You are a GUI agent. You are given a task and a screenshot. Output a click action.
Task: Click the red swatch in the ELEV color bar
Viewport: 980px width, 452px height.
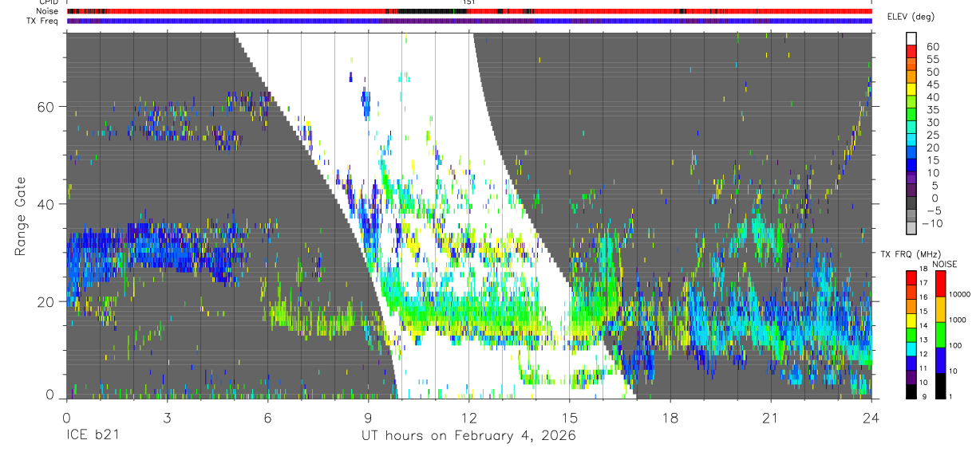(911, 51)
